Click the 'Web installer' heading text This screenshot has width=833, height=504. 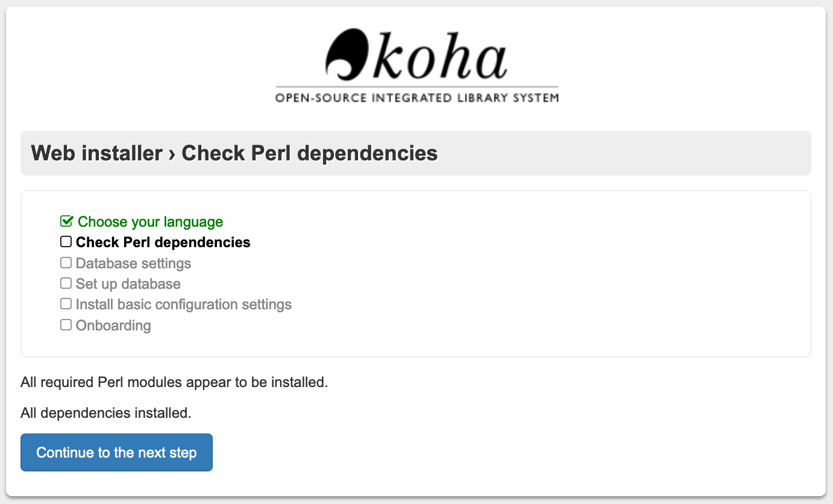(x=96, y=153)
